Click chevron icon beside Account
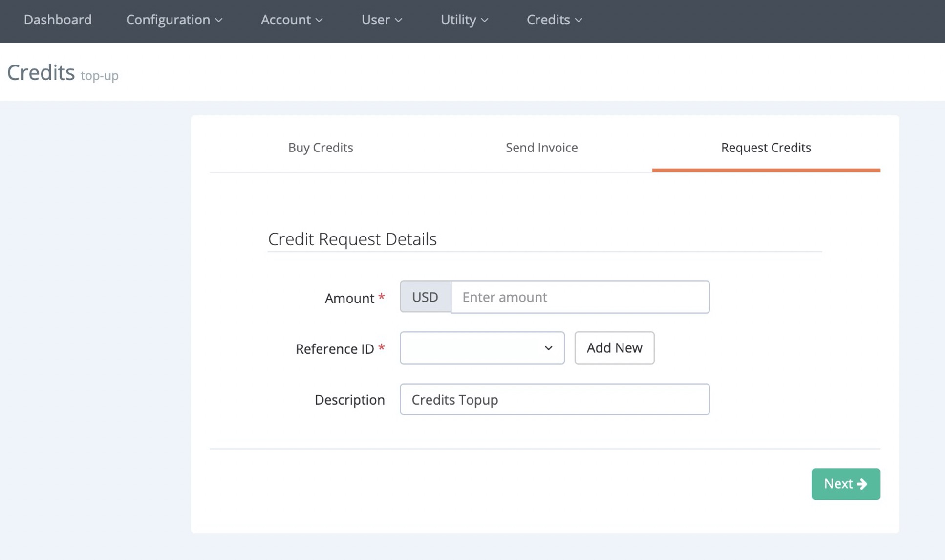This screenshot has height=560, width=945. 319,20
